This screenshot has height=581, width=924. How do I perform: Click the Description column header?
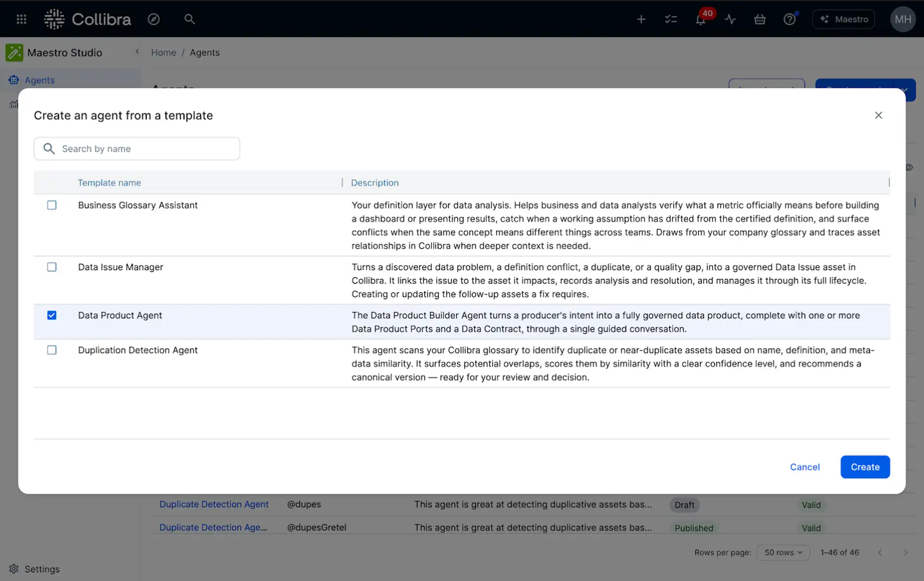coord(375,183)
